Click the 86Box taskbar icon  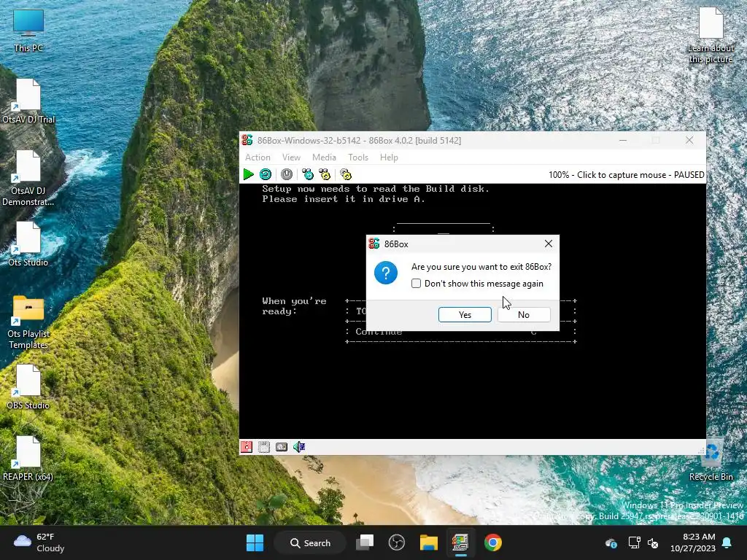point(460,542)
